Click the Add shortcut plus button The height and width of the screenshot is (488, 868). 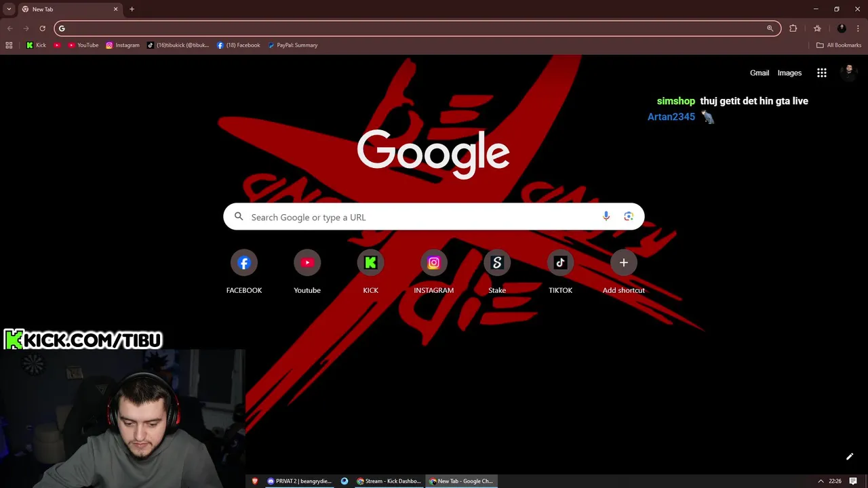[x=624, y=263]
